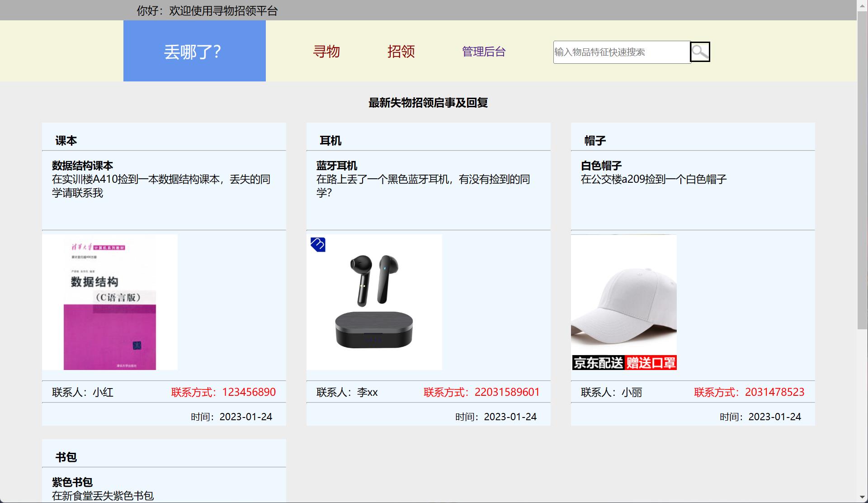Screen dimensions: 868x503
Task: Open the 寻物 navigation link
Action: (327, 52)
